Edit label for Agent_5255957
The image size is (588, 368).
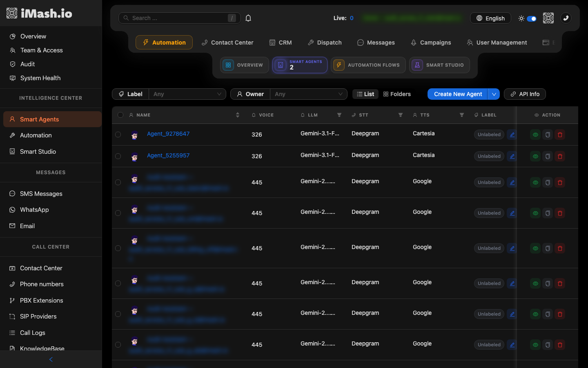[512, 156]
